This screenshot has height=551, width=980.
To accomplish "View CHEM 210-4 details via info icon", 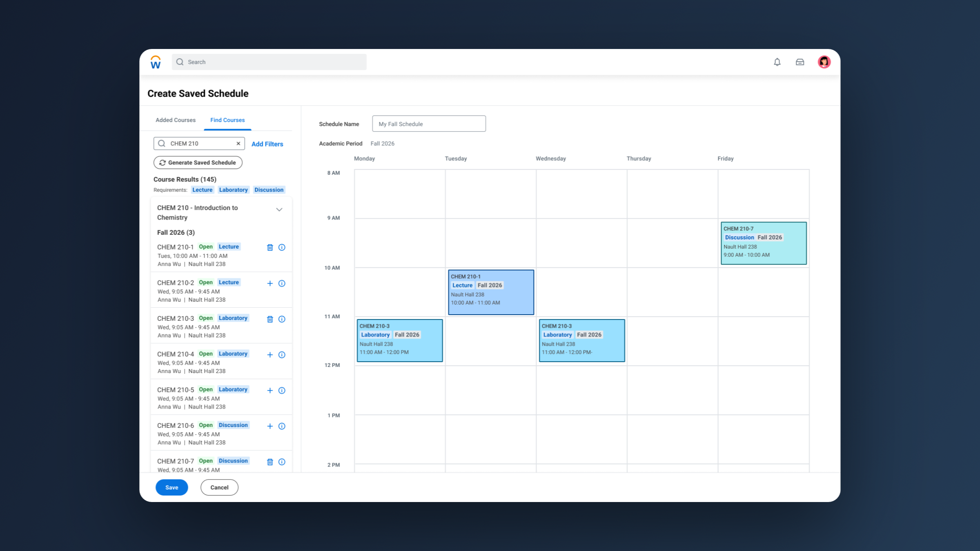I will click(x=282, y=355).
